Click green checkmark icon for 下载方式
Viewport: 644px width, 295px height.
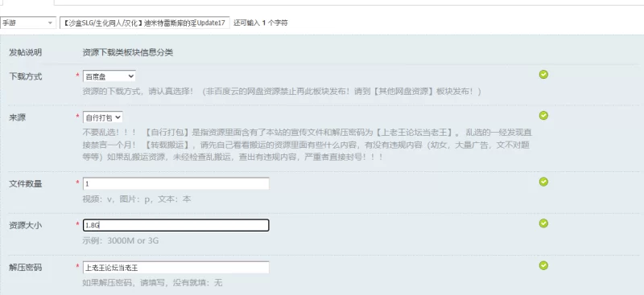(x=543, y=74)
